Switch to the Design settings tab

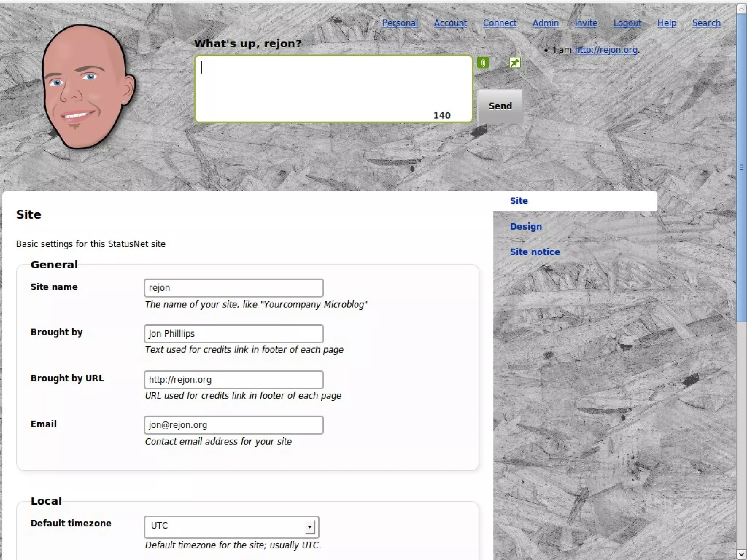pos(526,226)
